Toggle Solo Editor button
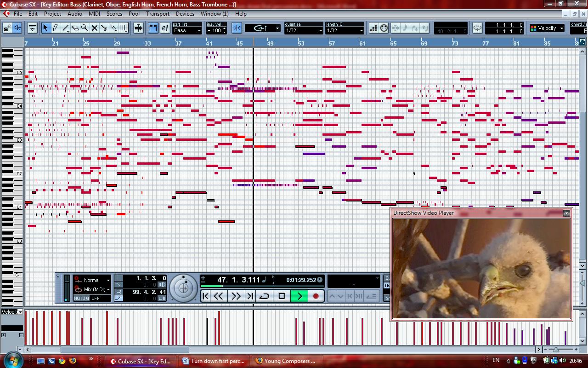588x368 pixels. 7,28
